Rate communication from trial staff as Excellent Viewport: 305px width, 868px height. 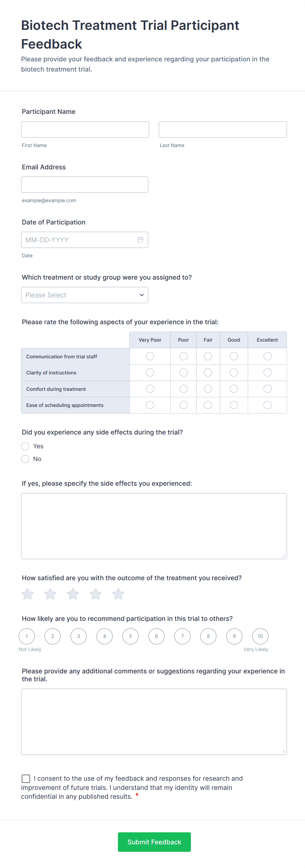[x=267, y=356]
